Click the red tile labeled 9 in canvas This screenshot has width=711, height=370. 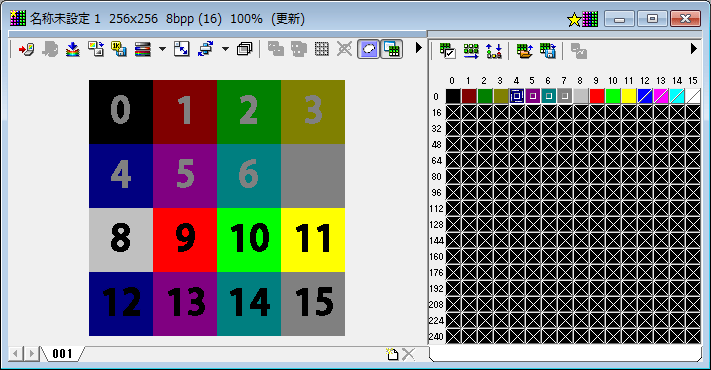[185, 240]
